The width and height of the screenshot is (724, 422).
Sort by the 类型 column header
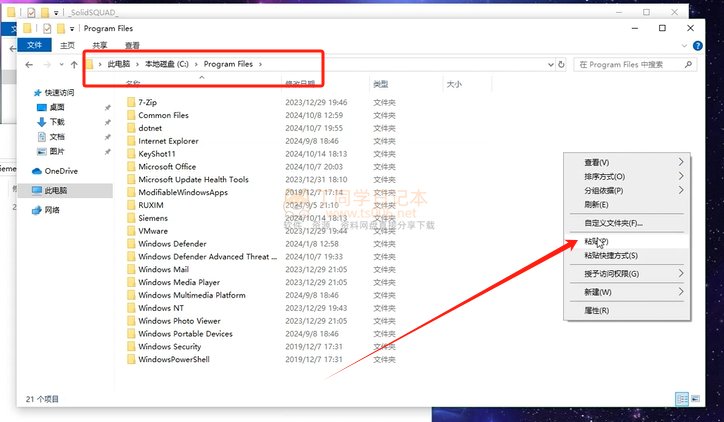384,85
